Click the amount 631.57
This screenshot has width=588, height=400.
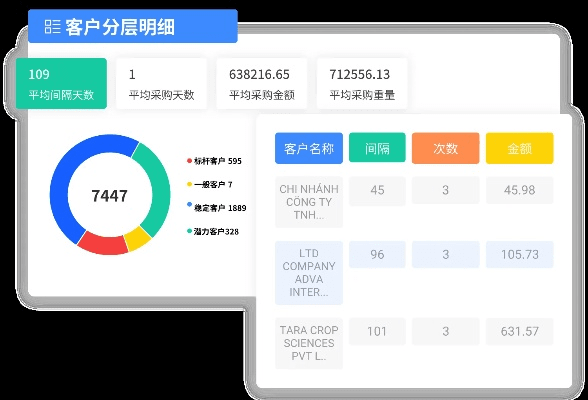pos(519,331)
